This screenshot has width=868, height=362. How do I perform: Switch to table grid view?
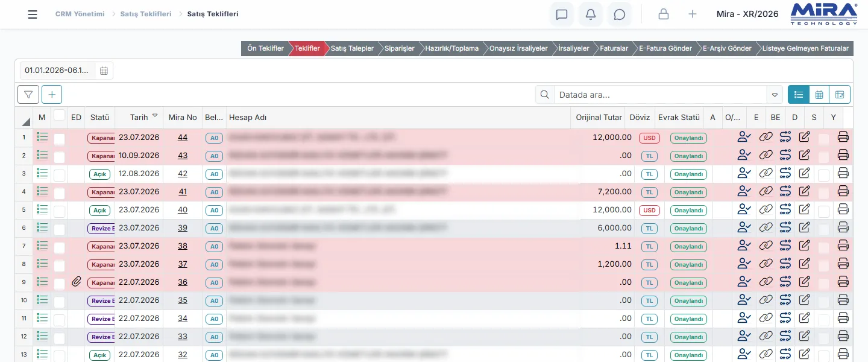[x=819, y=94]
